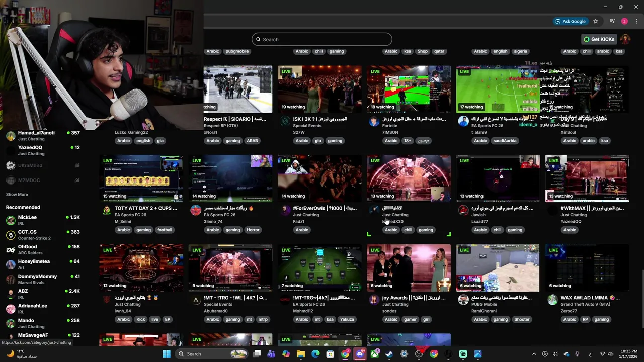This screenshot has width=644, height=362.
Task: Open the joy Awards stream thumbnail
Action: (x=409, y=268)
